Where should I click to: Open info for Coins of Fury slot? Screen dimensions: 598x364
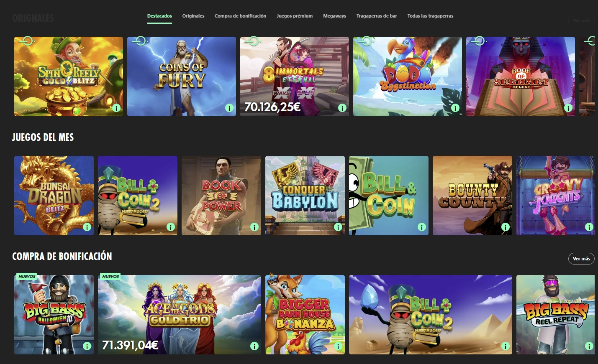229,108
